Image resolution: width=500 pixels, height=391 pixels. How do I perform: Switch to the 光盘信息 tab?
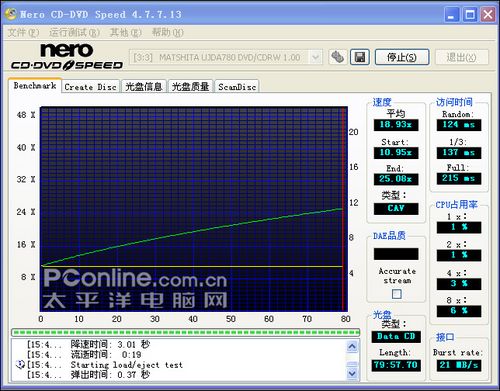tap(144, 87)
